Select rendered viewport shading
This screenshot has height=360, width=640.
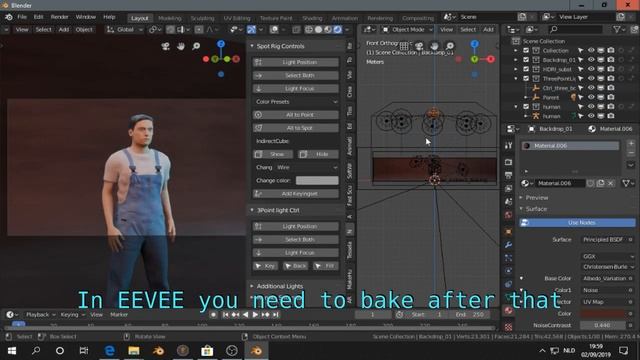[x=338, y=29]
